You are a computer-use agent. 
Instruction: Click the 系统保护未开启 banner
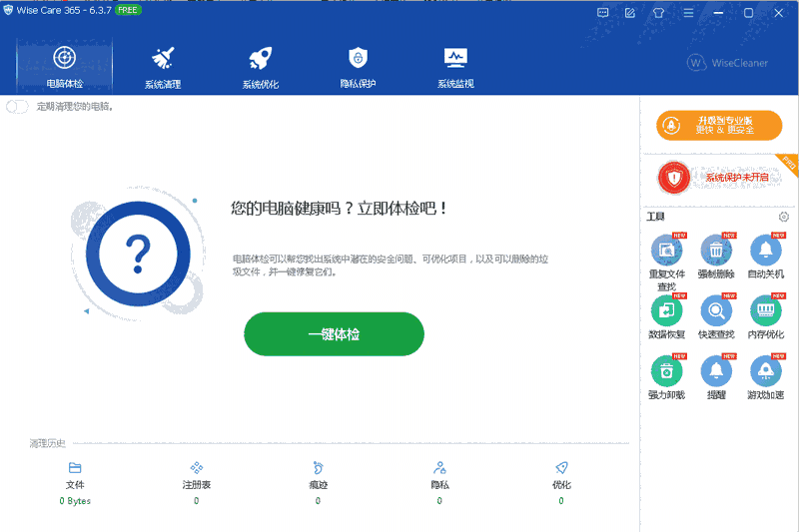pos(718,178)
